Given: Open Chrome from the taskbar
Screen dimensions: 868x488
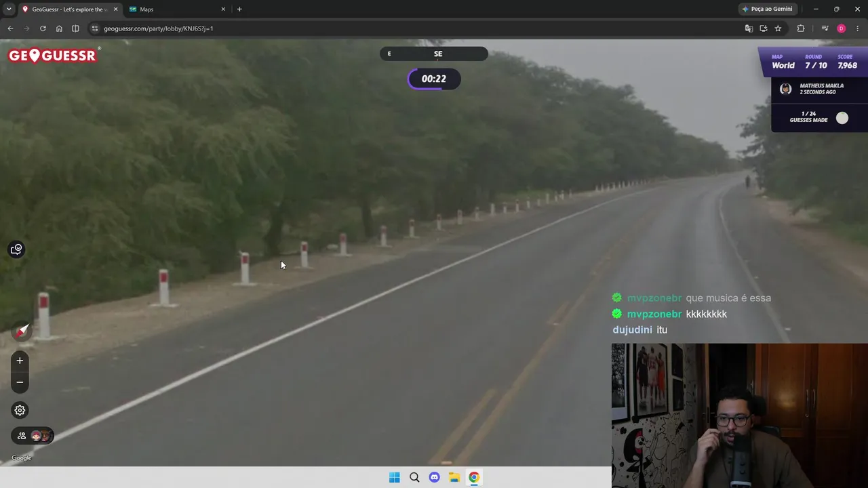Looking at the screenshot, I should (x=473, y=477).
